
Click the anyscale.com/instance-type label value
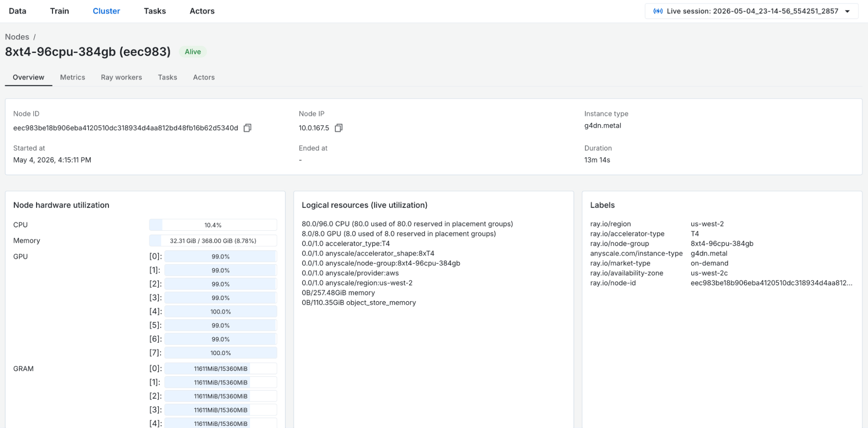click(709, 253)
